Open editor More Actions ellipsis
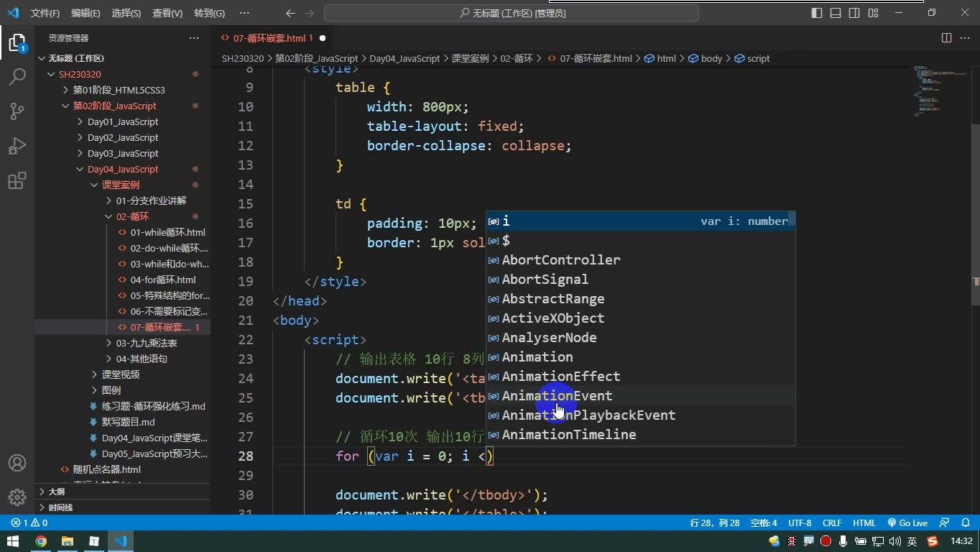Viewport: 980px width, 552px height. tap(966, 38)
